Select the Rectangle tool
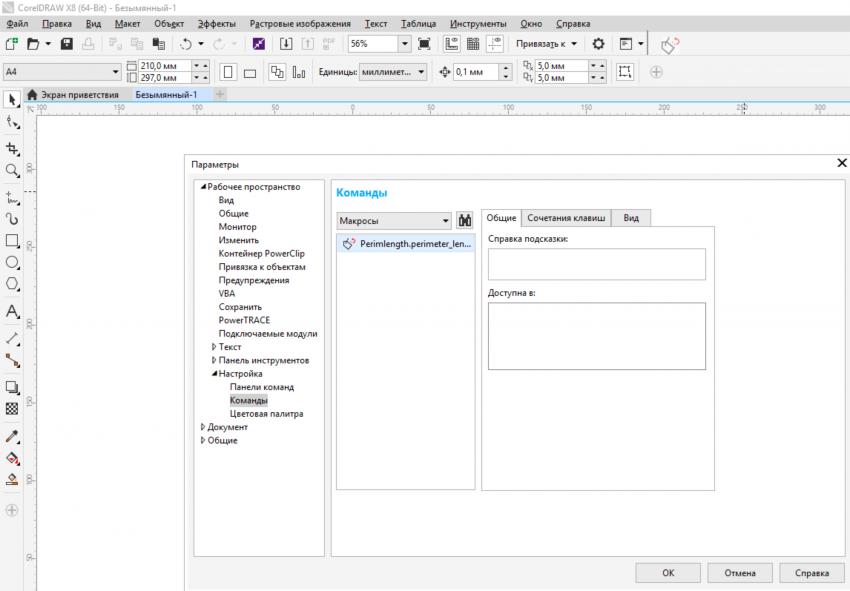 12,241
